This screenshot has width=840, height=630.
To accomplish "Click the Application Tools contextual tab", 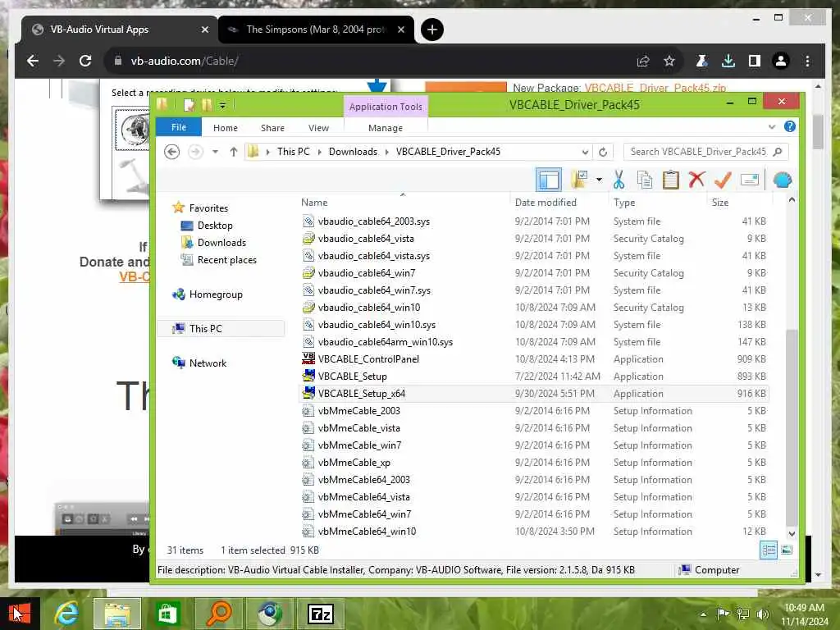I will point(386,107).
